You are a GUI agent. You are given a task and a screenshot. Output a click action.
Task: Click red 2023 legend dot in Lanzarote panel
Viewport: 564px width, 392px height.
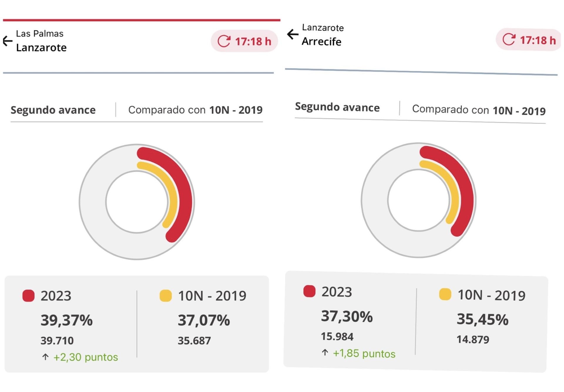click(28, 296)
